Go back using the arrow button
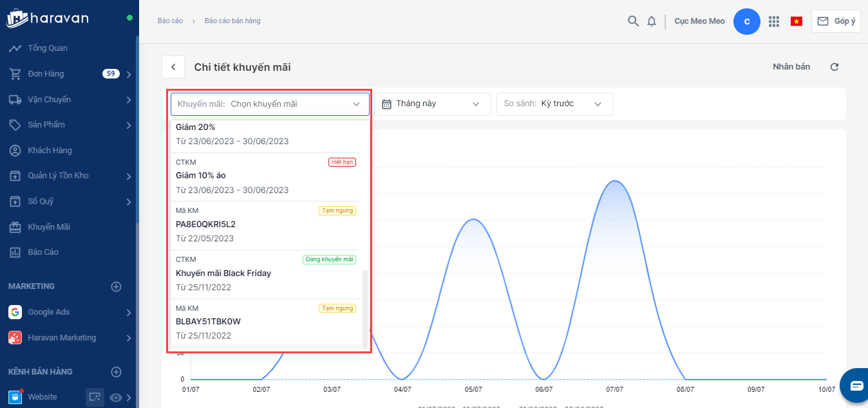This screenshot has width=868, height=408. 173,67
